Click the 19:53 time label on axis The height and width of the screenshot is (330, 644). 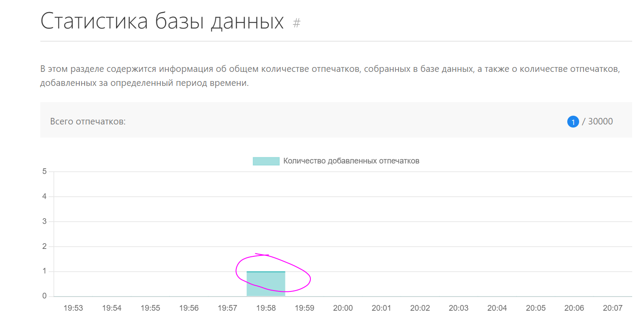[73, 308]
